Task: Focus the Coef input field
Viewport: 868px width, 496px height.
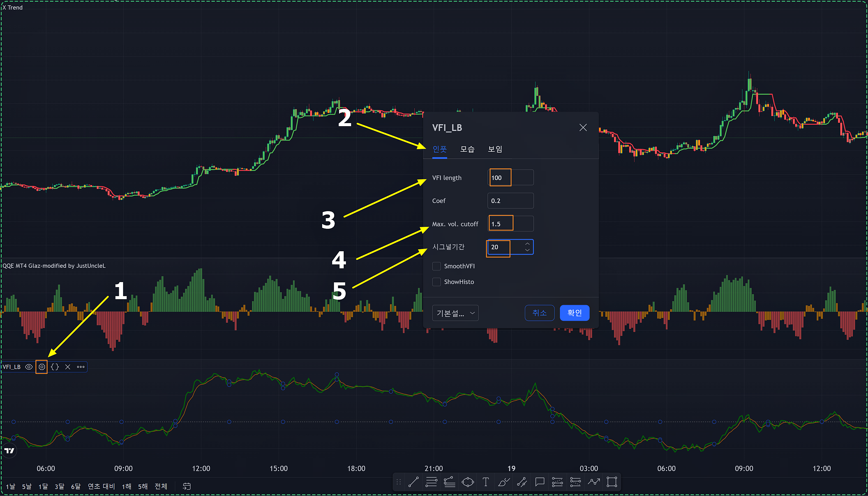Action: [511, 201]
